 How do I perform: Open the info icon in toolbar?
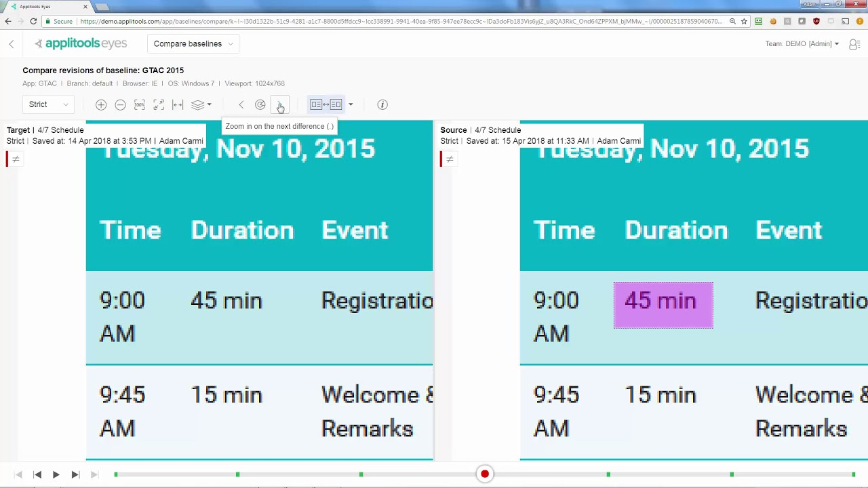(x=382, y=104)
